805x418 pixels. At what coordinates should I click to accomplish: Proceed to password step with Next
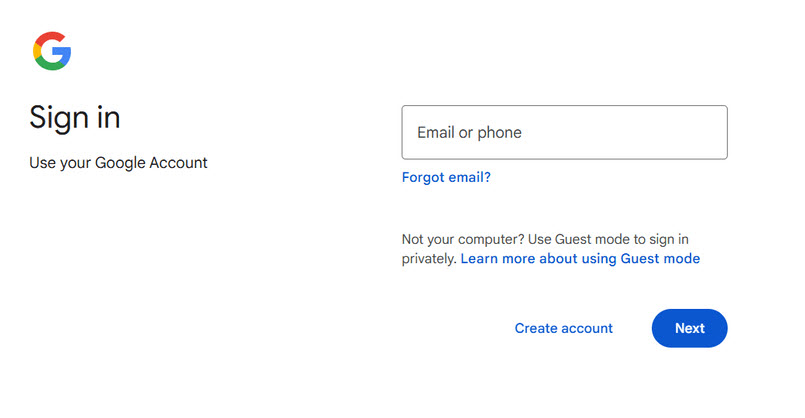coord(689,328)
